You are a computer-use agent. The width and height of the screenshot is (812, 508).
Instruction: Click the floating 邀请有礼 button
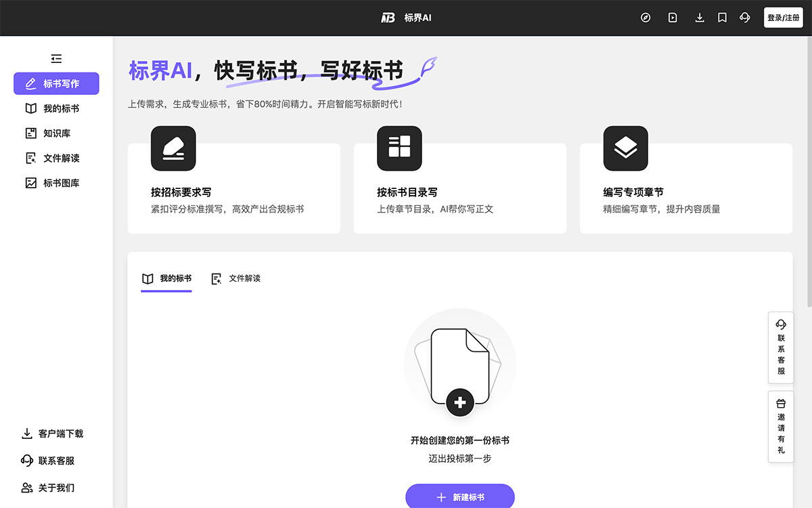point(781,427)
